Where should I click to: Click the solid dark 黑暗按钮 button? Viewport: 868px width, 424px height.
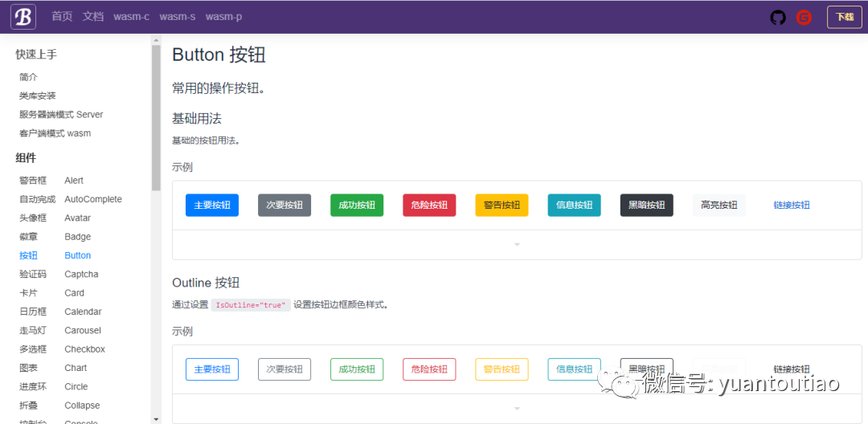pyautogui.click(x=646, y=205)
